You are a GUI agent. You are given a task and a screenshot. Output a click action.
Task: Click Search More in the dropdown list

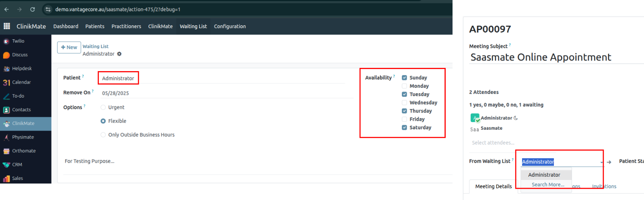[x=547, y=185]
